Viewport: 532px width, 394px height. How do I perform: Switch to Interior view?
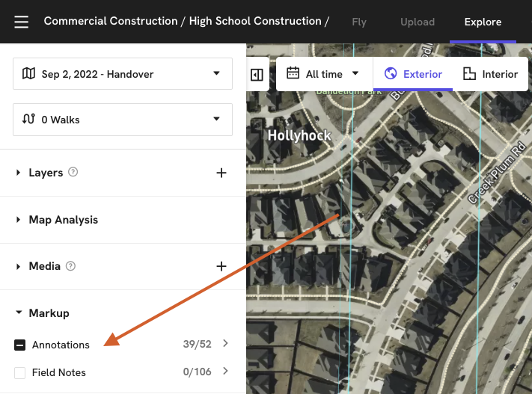[491, 74]
